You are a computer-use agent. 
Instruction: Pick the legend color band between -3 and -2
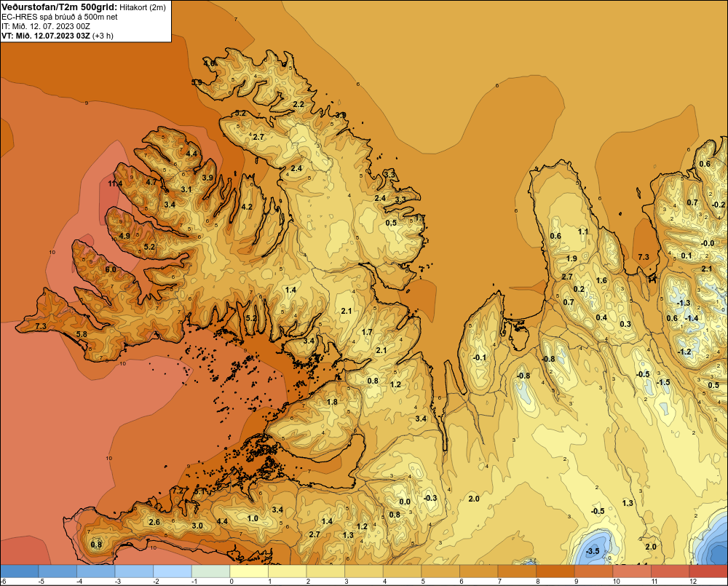point(134,571)
